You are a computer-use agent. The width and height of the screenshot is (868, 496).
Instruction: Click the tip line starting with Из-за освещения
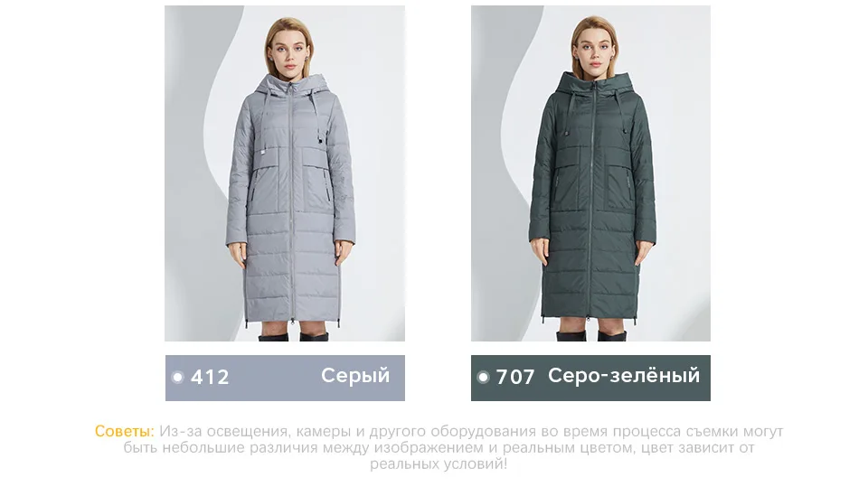pos(471,431)
